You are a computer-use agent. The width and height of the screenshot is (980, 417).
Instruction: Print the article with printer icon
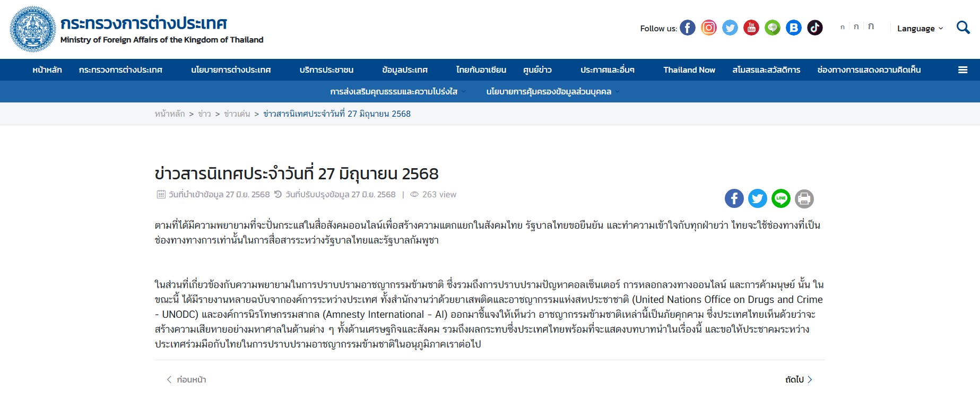pos(804,198)
